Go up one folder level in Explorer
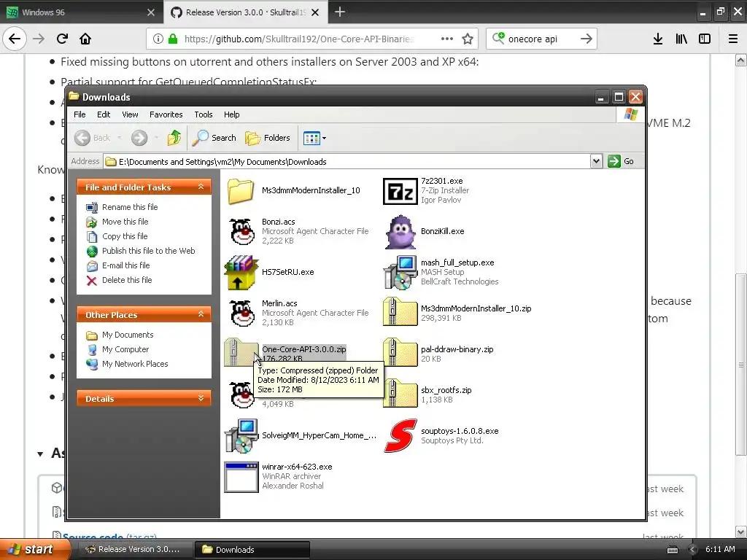Image resolution: width=747 pixels, height=560 pixels. (174, 138)
